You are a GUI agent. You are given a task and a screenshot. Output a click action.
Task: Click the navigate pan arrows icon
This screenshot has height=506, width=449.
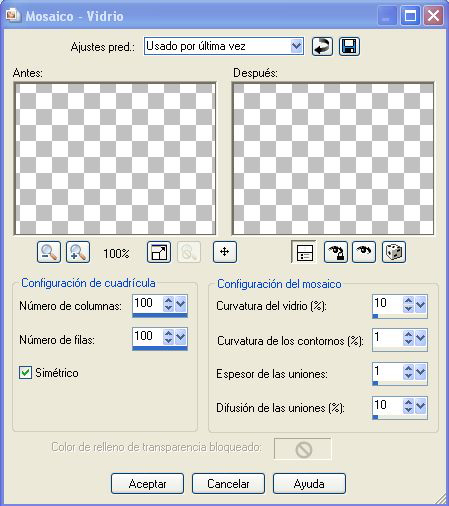[225, 252]
